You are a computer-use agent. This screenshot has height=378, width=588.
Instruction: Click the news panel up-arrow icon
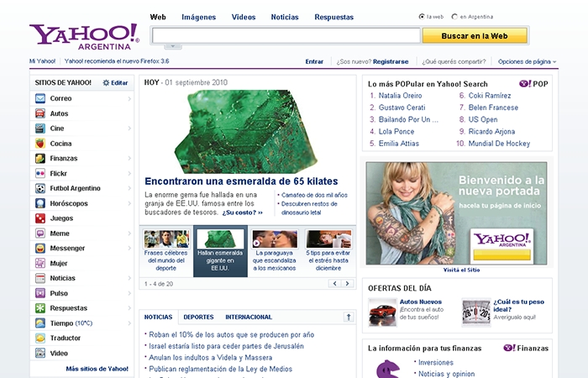pos(349,318)
